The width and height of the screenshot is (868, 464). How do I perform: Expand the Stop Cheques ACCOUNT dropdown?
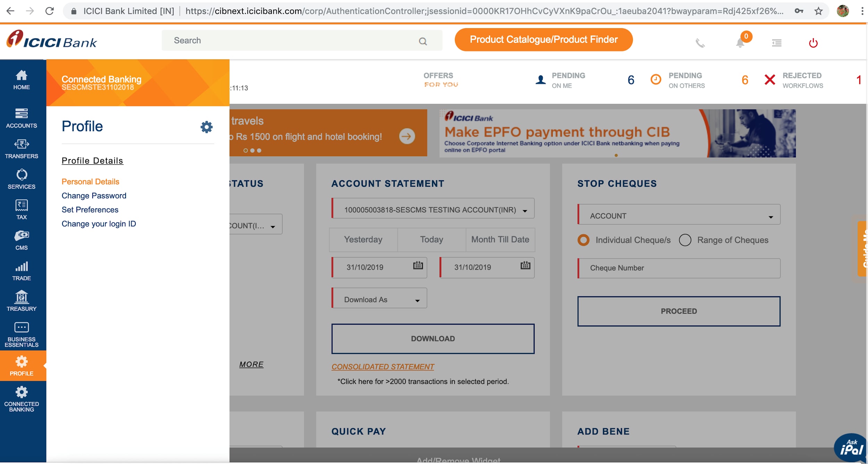(679, 214)
